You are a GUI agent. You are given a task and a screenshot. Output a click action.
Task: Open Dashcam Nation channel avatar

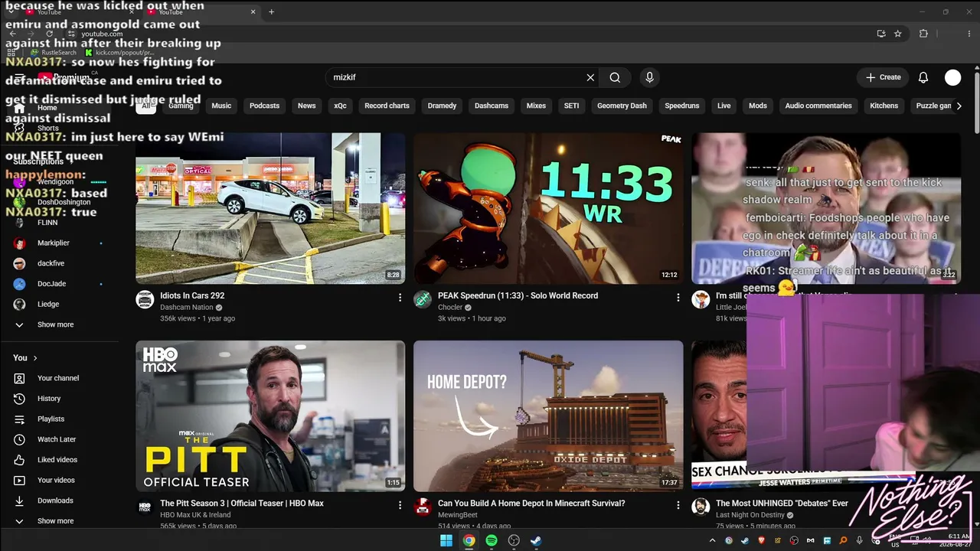pyautogui.click(x=145, y=300)
